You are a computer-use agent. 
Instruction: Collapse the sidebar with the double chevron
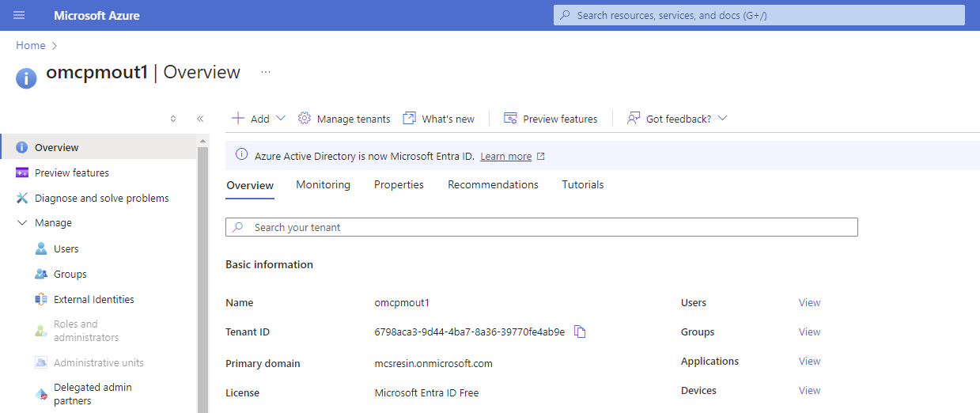tap(200, 119)
